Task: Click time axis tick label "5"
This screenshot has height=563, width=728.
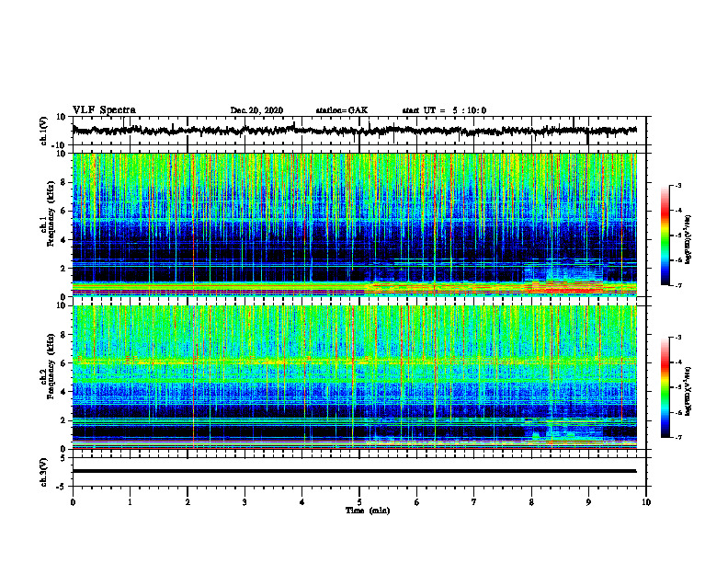Action: pos(359,502)
